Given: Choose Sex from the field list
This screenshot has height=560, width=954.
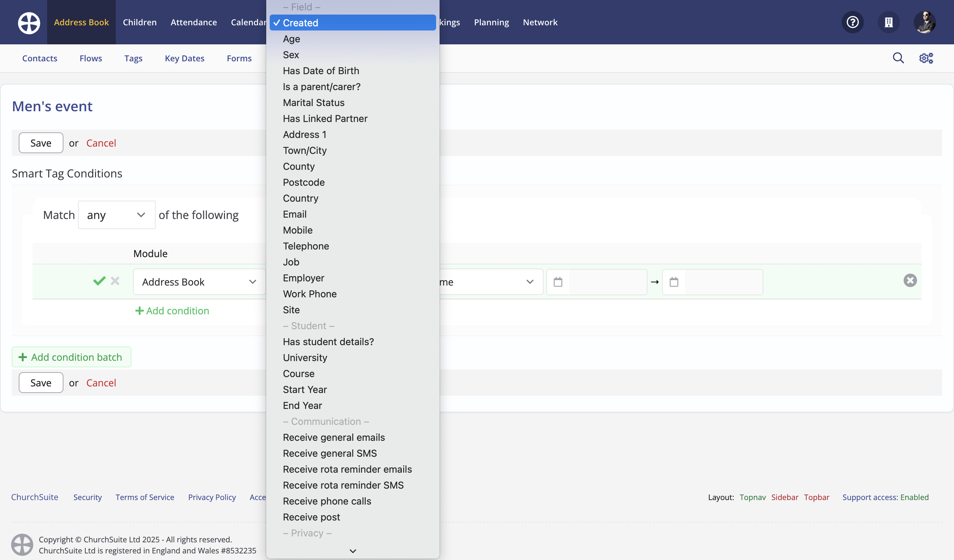Looking at the screenshot, I should coord(353,55).
